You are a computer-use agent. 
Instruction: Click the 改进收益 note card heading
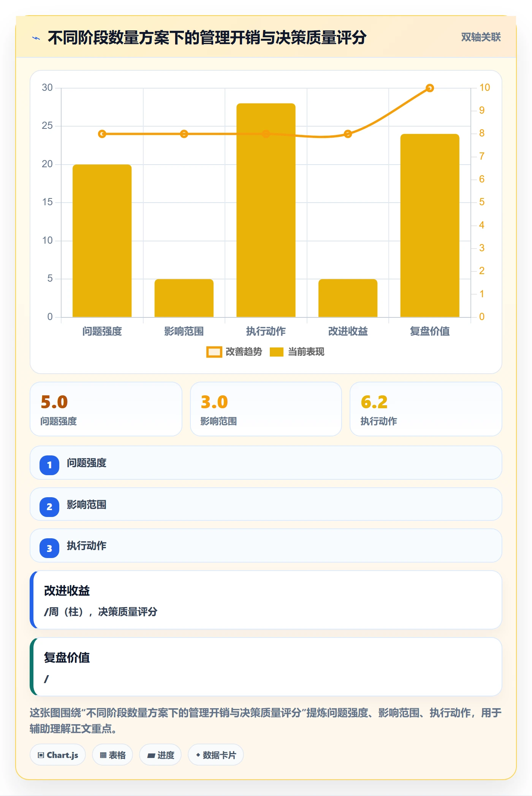[x=67, y=591]
